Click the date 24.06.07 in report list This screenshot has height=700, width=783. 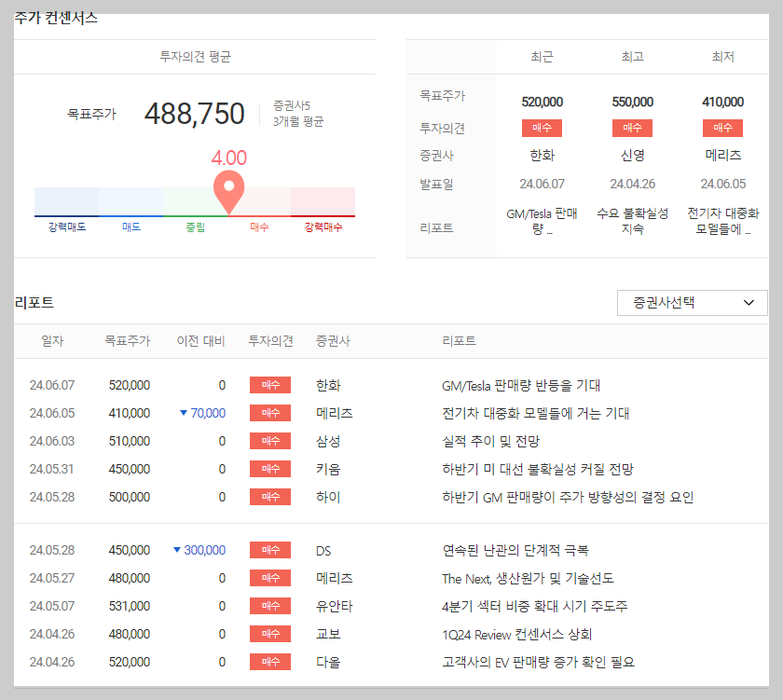click(52, 386)
